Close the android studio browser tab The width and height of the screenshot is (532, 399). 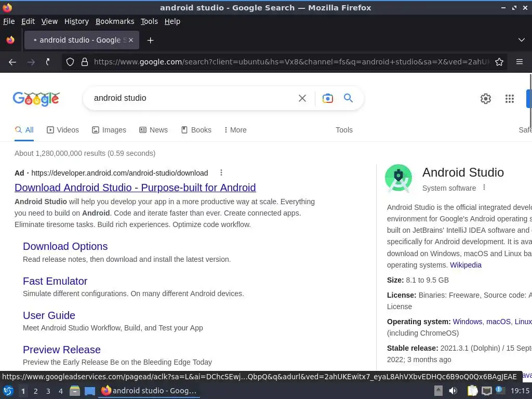131,40
